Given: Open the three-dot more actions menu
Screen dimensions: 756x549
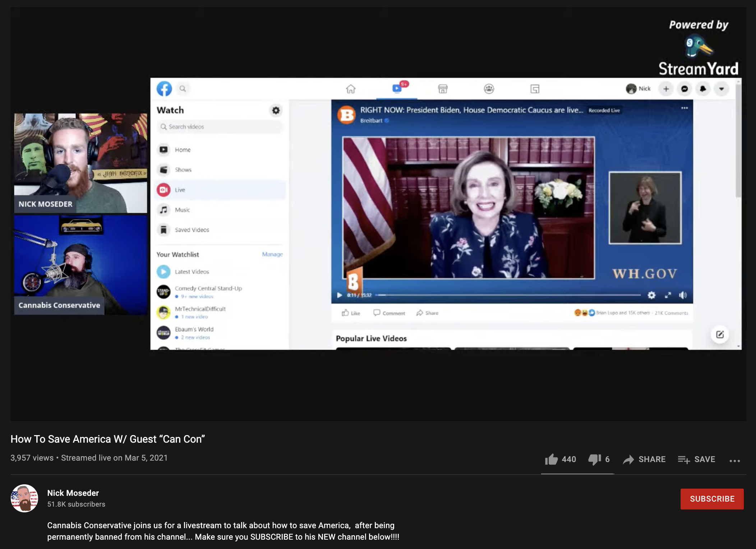Looking at the screenshot, I should [x=734, y=460].
